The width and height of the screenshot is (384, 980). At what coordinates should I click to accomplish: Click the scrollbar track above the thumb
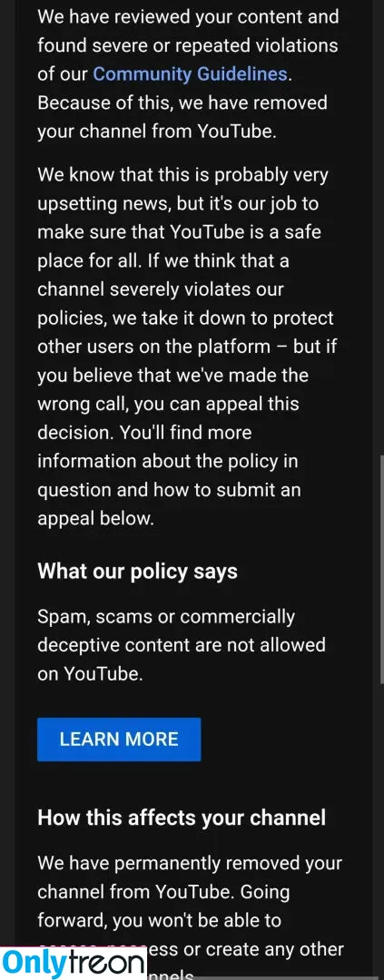pyautogui.click(x=381, y=225)
